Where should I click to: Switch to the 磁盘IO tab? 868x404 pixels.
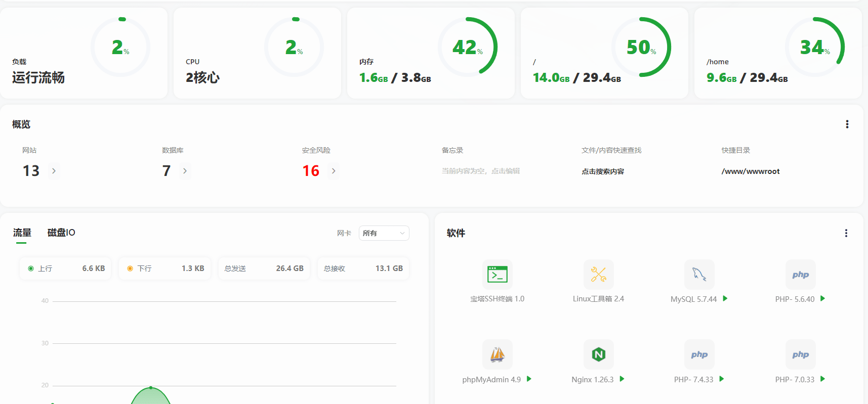point(61,233)
